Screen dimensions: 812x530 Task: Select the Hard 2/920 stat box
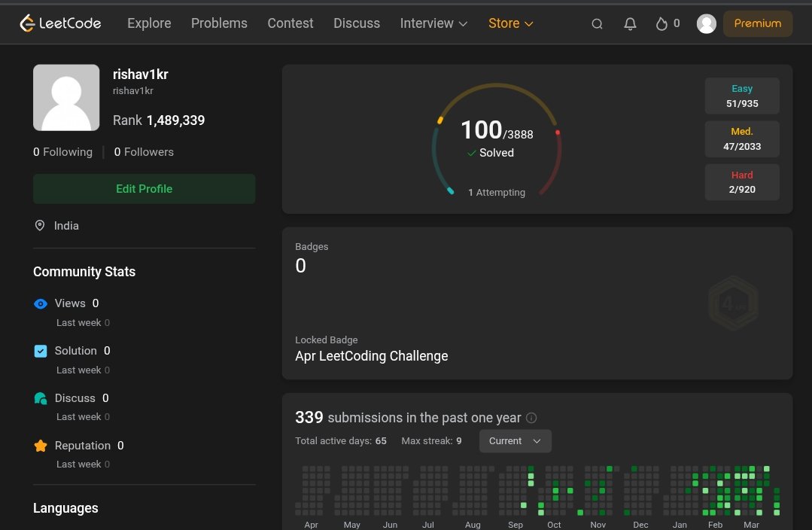[x=742, y=182]
